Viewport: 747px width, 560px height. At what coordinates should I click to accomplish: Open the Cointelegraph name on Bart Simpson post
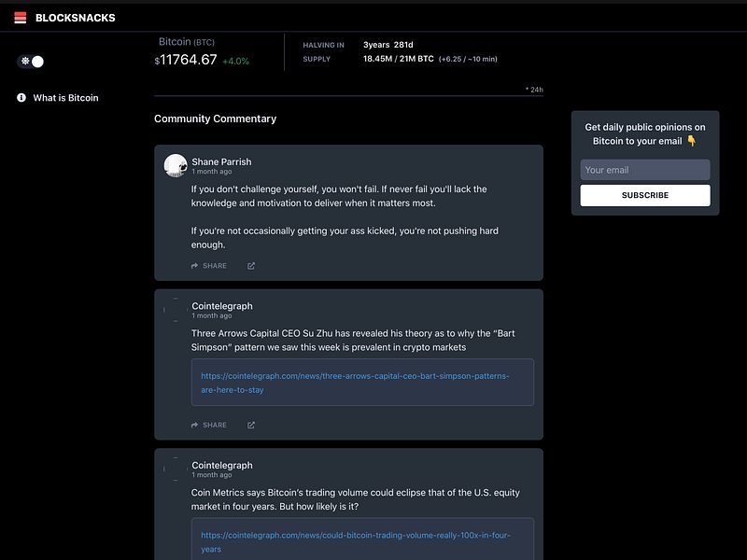coord(222,306)
